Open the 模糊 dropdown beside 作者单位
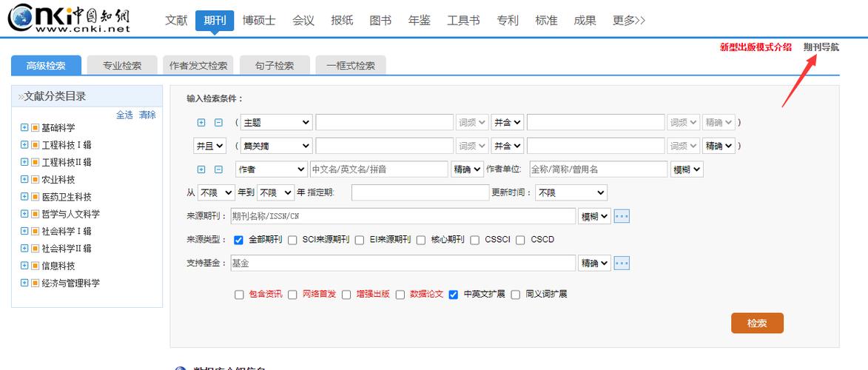Image resolution: width=868 pixels, height=370 pixels. click(687, 169)
